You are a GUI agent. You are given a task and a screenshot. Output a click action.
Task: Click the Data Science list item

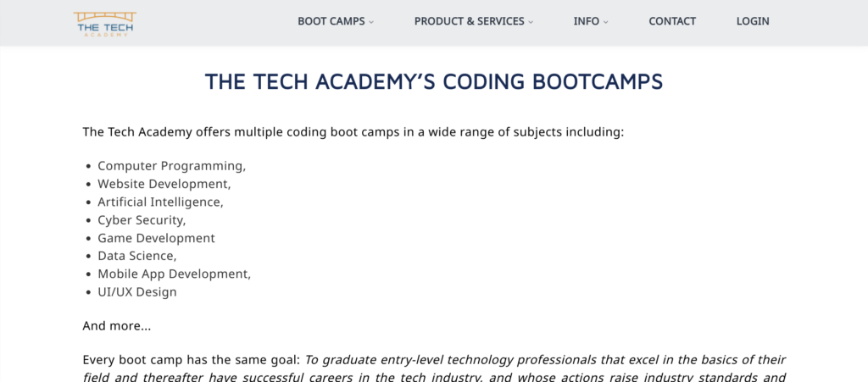coord(136,256)
